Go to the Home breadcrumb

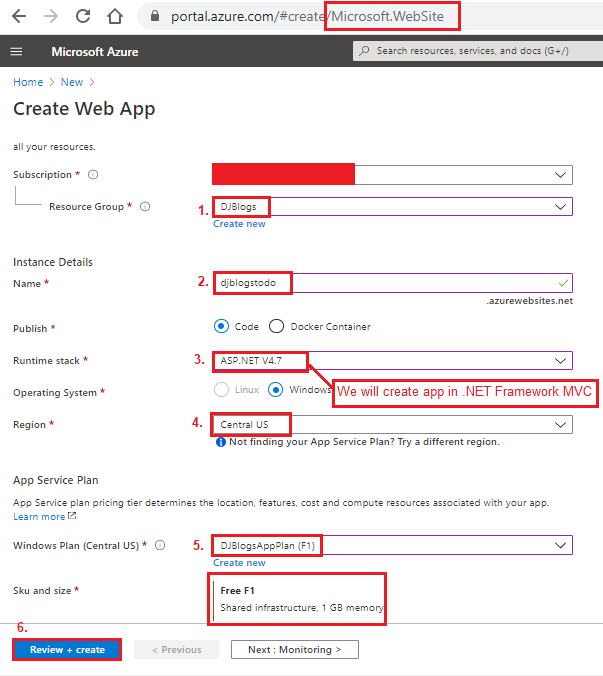(28, 82)
